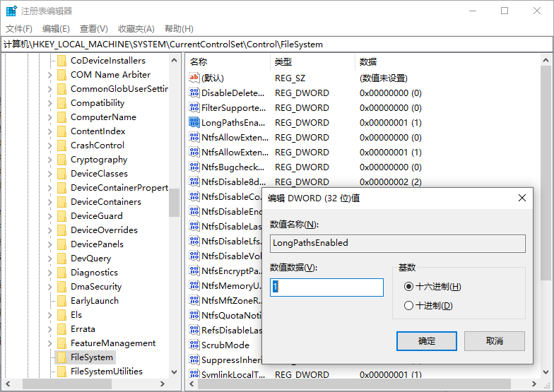Viewport: 554px width, 392px height.
Task: Click the NtfsBugcheck value icon
Action: click(195, 167)
